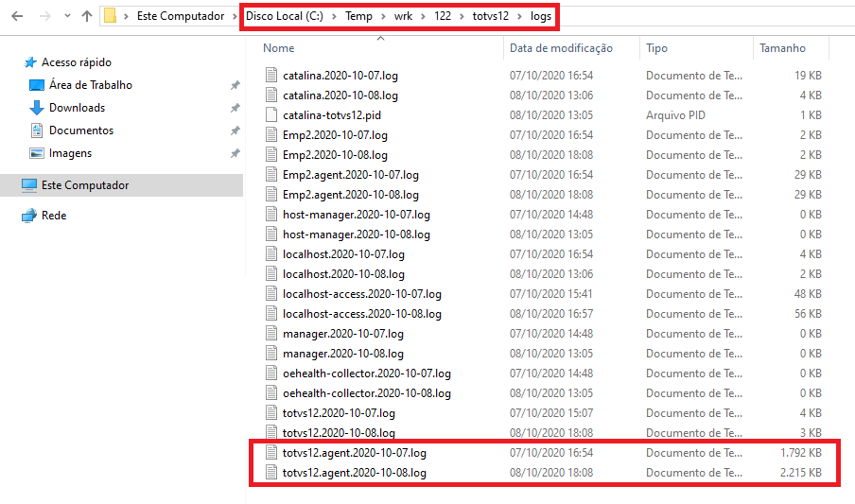Viewport: 855px width, 504px height.
Task: Sort by Data de modificação column
Action: 561,48
